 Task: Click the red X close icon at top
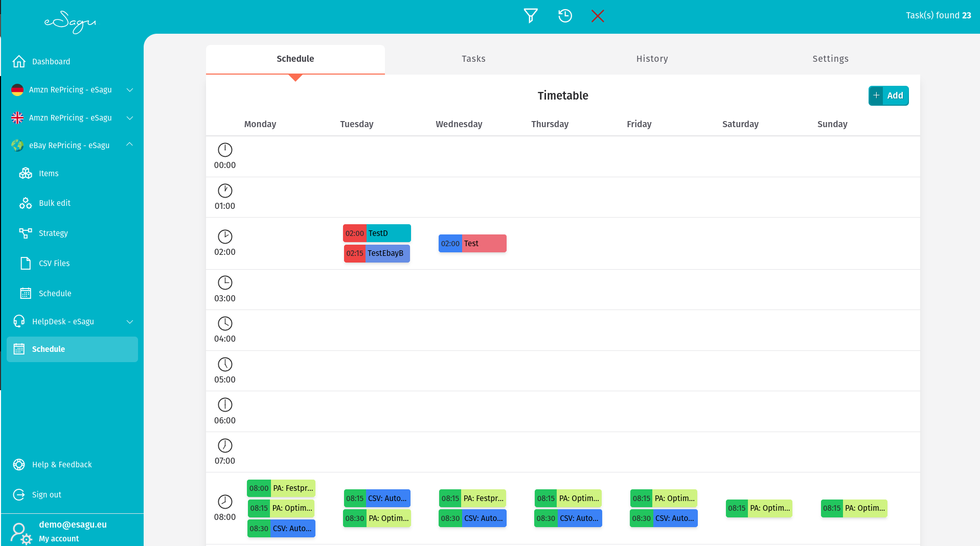coord(598,16)
